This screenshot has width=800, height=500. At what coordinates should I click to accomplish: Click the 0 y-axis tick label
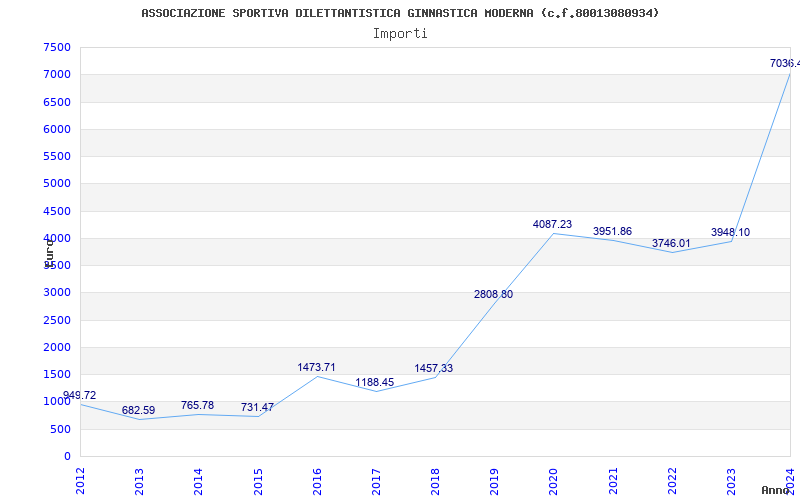coord(68,457)
